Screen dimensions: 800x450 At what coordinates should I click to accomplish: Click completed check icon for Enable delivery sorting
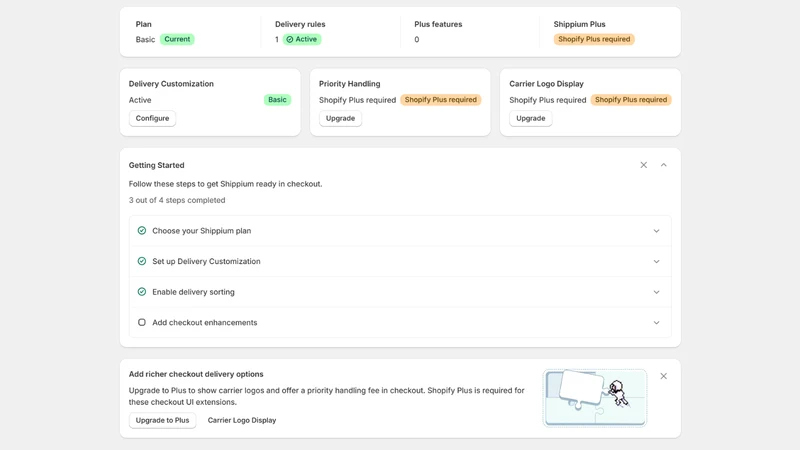pyautogui.click(x=142, y=292)
